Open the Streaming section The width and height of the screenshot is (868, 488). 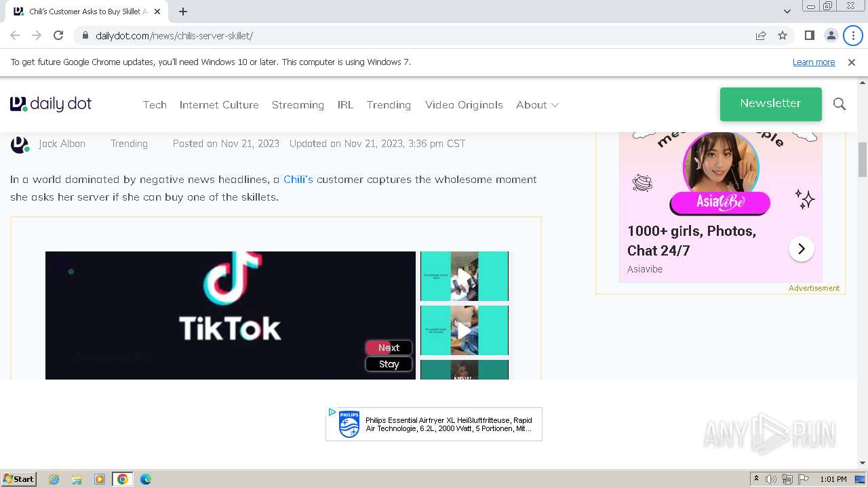tap(298, 104)
